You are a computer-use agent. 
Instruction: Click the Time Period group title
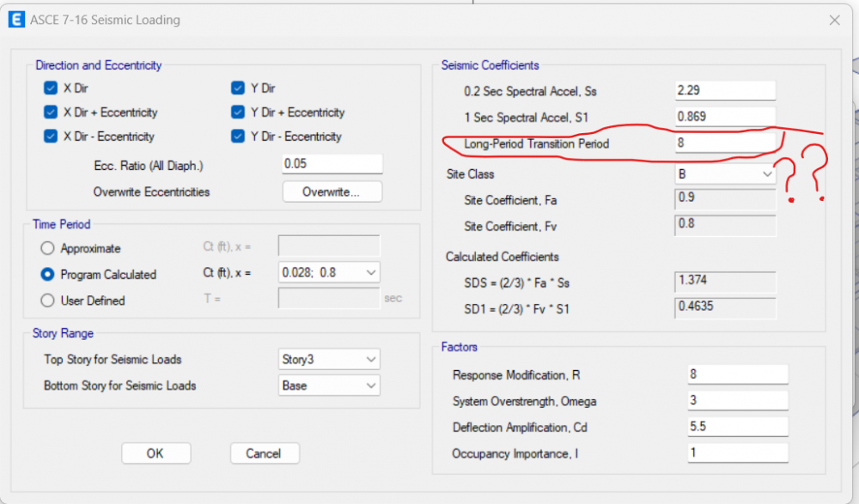click(61, 224)
